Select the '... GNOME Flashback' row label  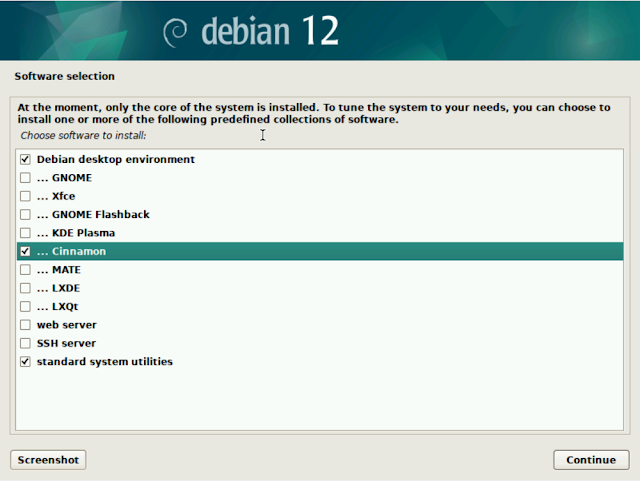click(x=93, y=214)
